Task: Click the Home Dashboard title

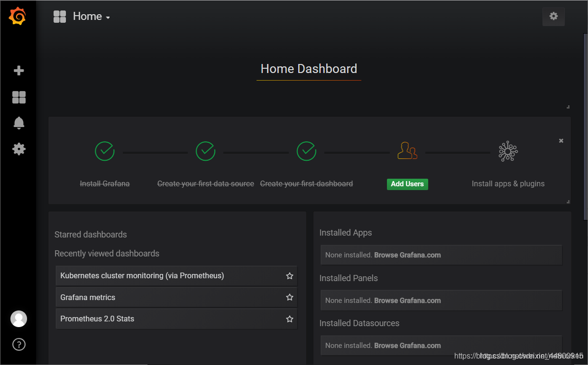Action: tap(309, 69)
